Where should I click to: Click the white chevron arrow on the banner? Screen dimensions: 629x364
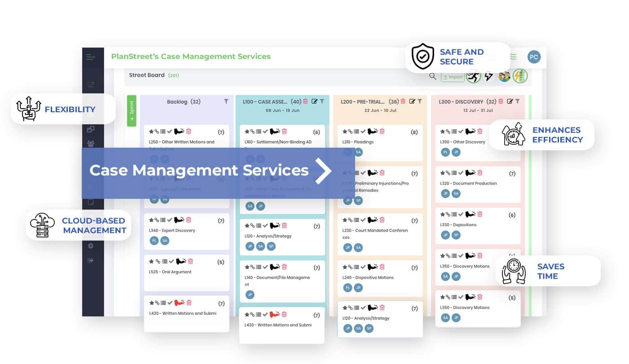coord(323,171)
